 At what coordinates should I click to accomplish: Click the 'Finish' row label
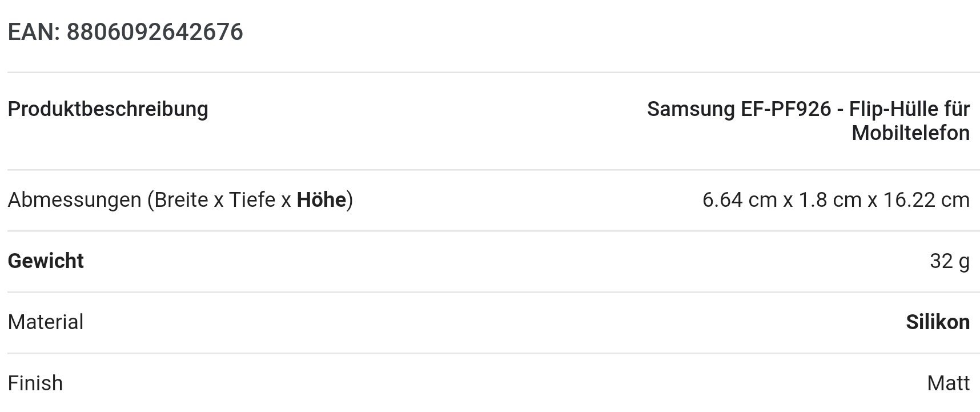pos(35,383)
